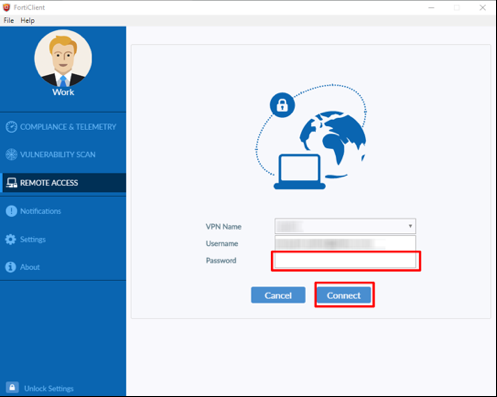Focus the Username input field
This screenshot has height=397, width=497.
pyautogui.click(x=345, y=243)
